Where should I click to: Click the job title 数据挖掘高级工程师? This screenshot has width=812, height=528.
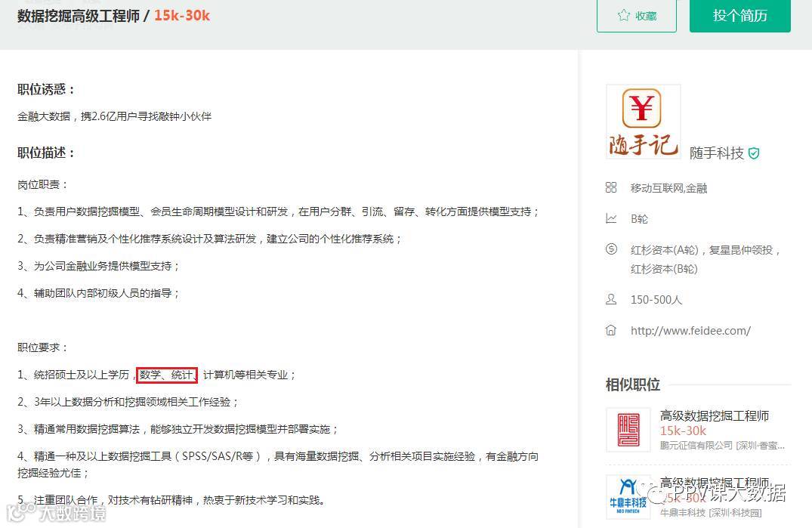[79, 16]
